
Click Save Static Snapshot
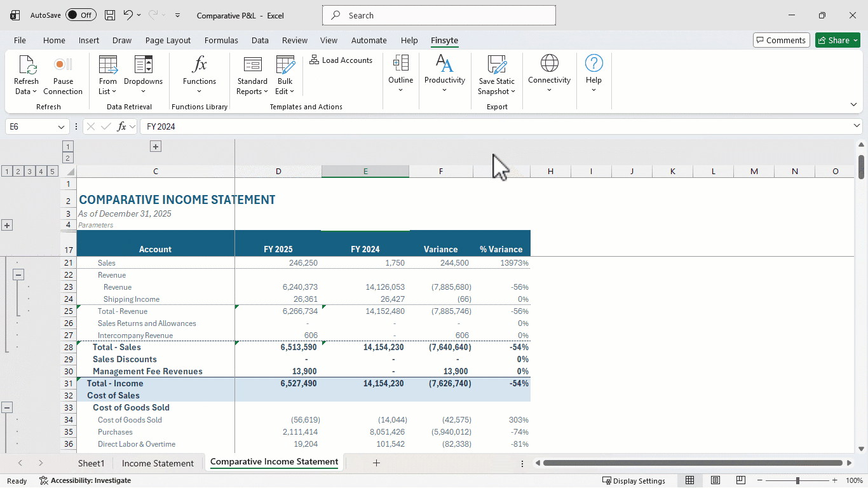[497, 75]
